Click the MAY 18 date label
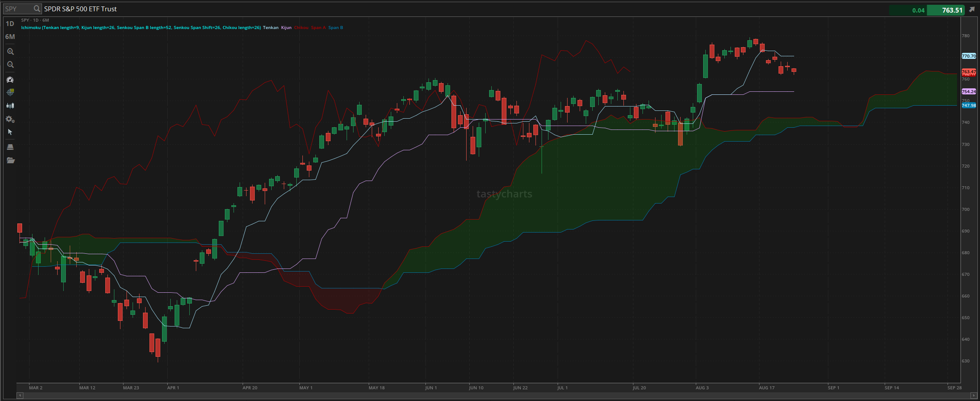The width and height of the screenshot is (980, 401). (376, 388)
